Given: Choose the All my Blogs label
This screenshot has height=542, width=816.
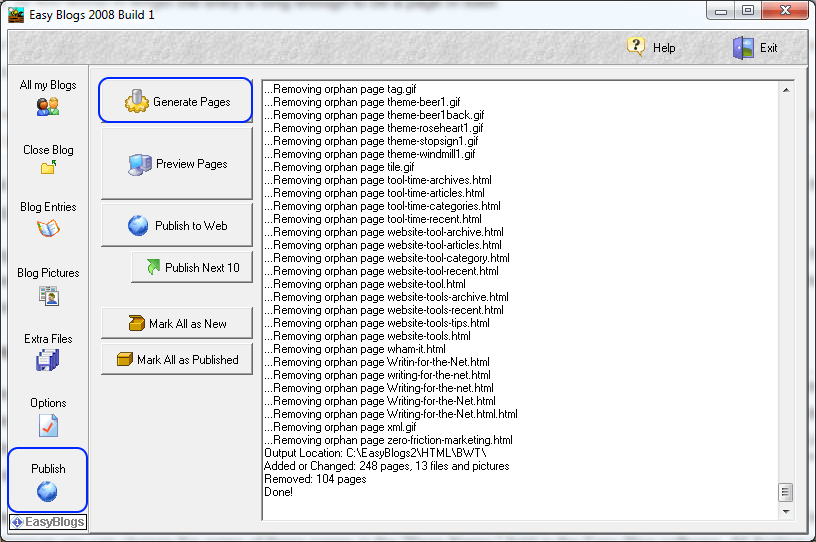Looking at the screenshot, I should click(x=48, y=85).
